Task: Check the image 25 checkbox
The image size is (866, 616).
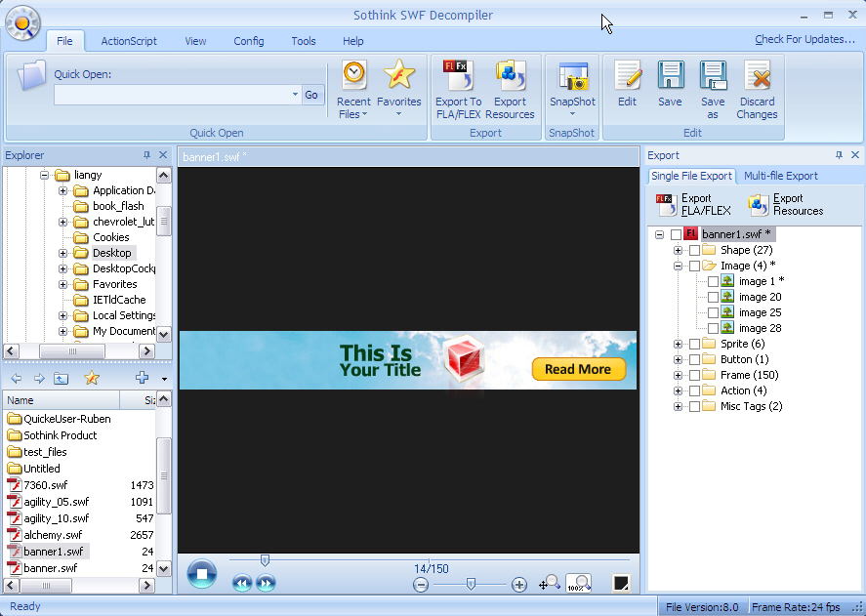Action: (714, 312)
